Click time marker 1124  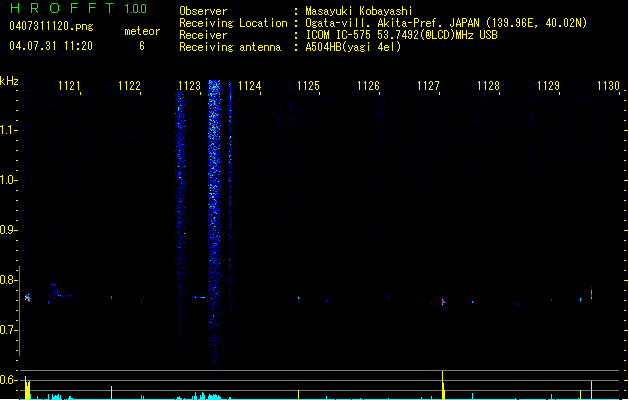[x=249, y=86]
